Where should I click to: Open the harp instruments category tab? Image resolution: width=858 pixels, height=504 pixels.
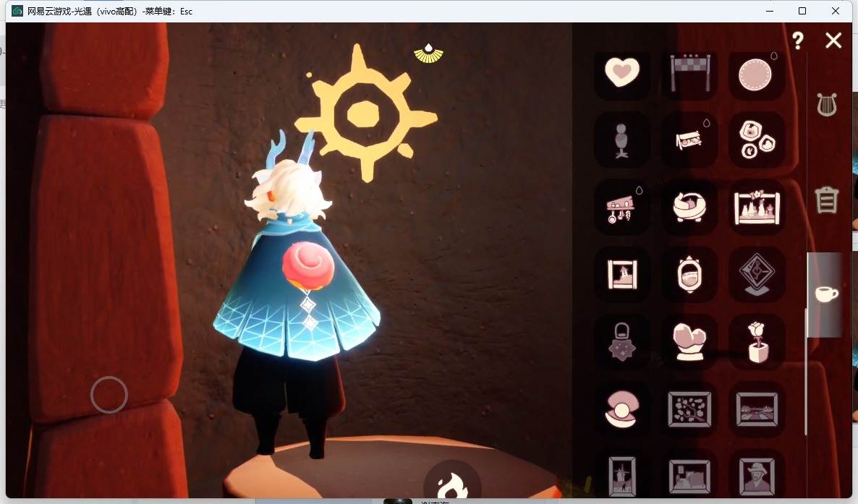pos(827,105)
